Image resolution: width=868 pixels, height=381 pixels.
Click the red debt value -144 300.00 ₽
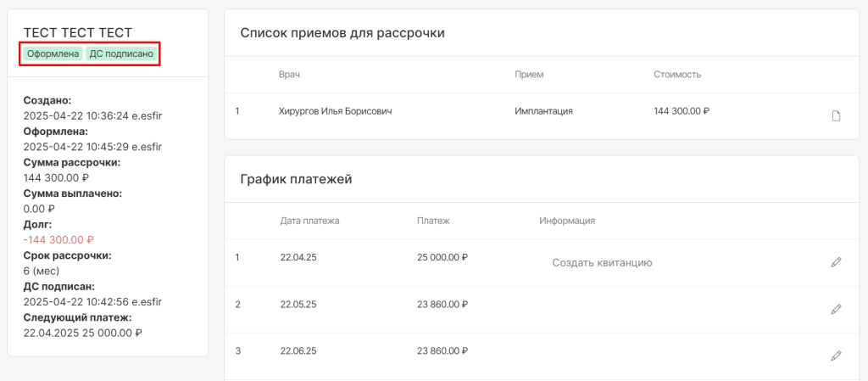coord(58,240)
